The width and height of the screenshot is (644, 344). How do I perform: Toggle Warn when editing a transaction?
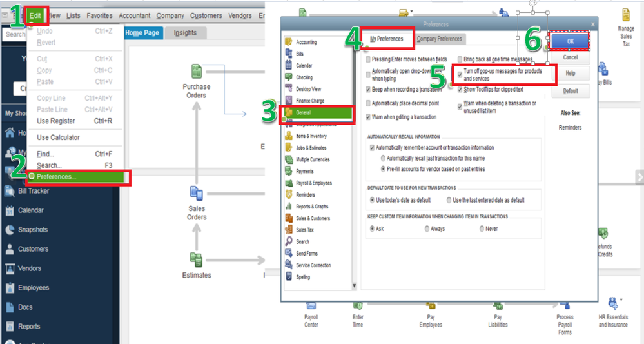[368, 117]
